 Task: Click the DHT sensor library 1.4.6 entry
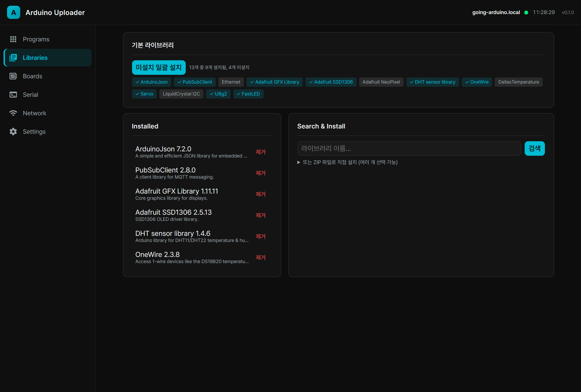(x=202, y=236)
